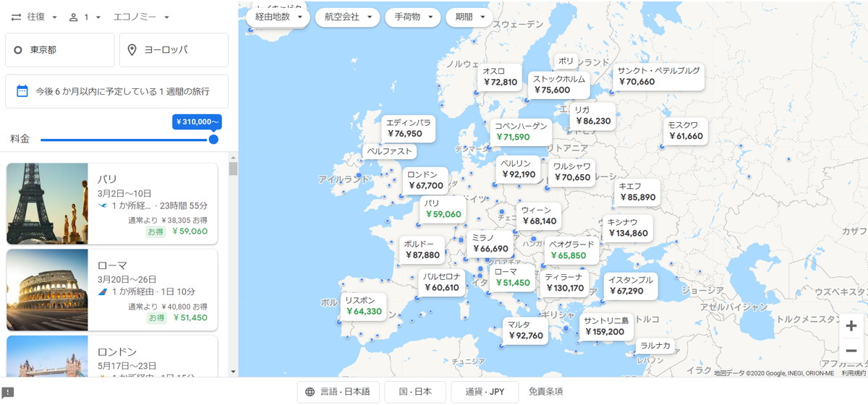Select マルタ ¥92,760 map marker
Viewport: 868px width, 405px height.
(525, 331)
